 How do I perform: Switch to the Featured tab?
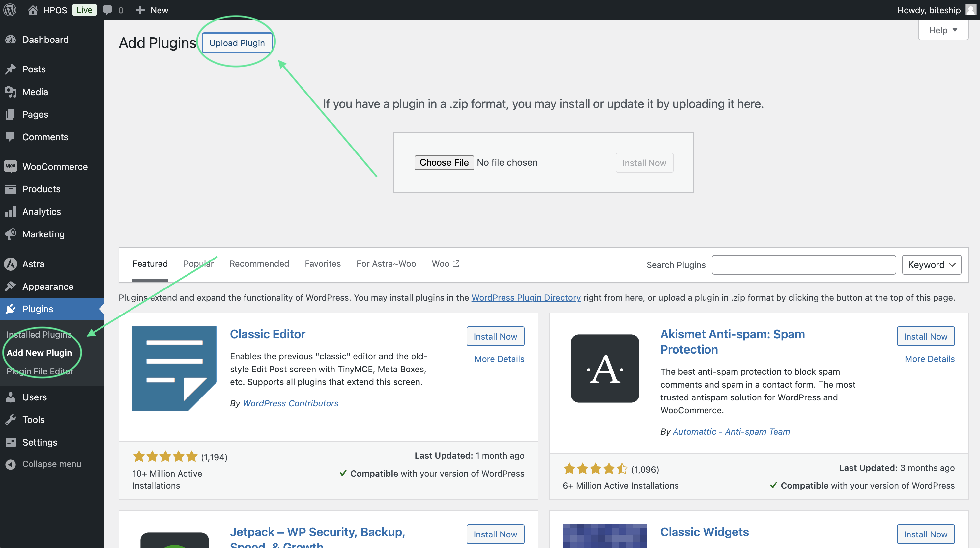(150, 263)
